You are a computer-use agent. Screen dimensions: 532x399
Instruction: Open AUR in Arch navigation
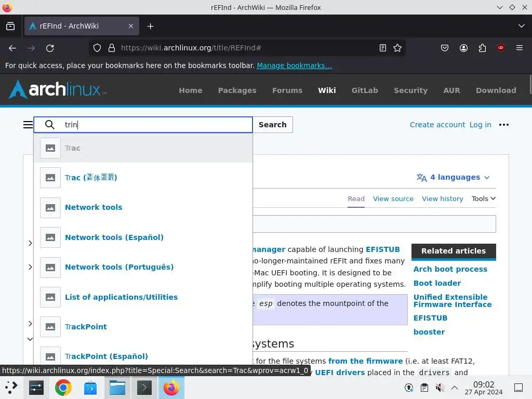[451, 90]
